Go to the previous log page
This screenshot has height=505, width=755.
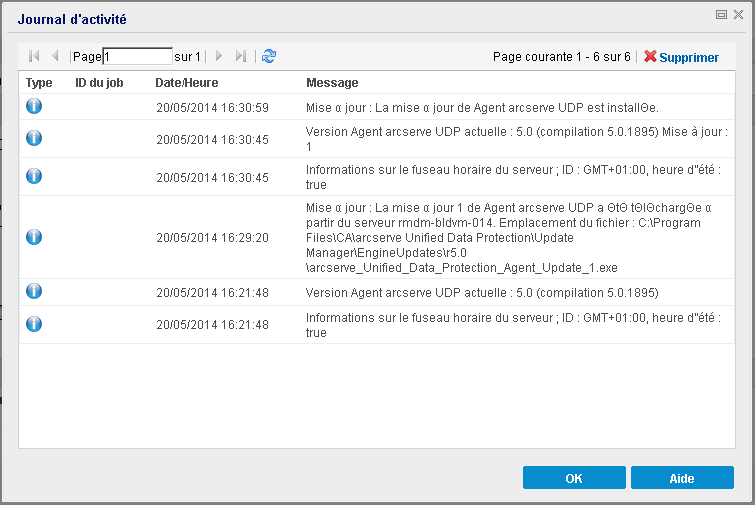point(55,57)
